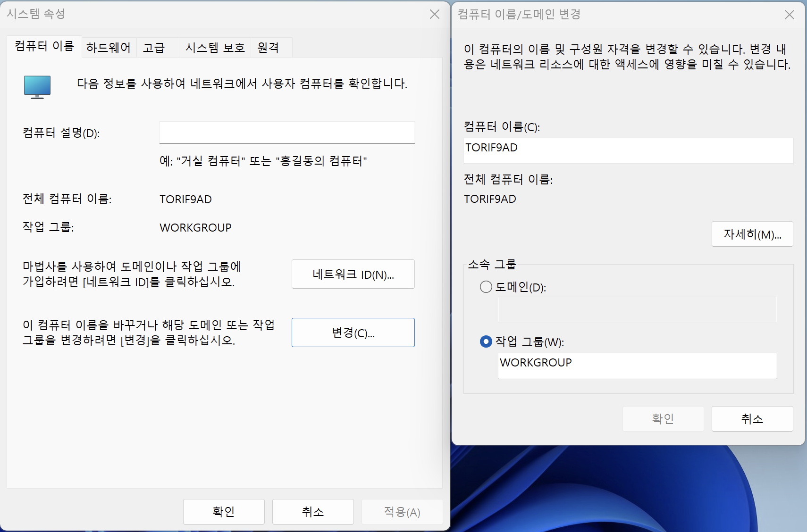This screenshot has width=807, height=532.
Task: Switch to the 하드웨어 tab
Action: (x=109, y=48)
